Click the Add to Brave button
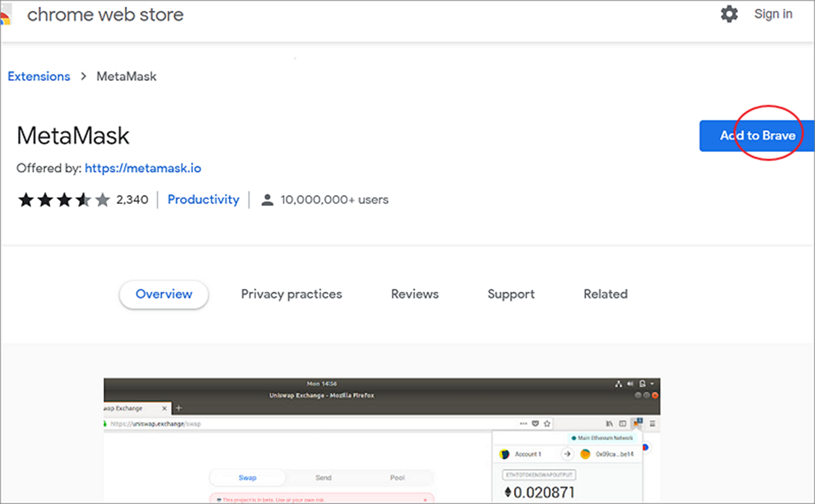815x504 pixels. point(757,136)
